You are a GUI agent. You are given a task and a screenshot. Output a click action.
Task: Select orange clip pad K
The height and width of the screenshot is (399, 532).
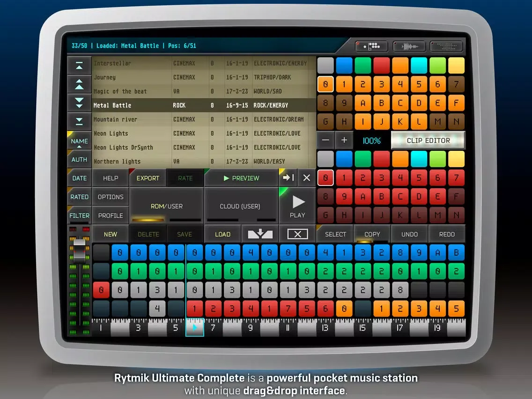tap(400, 121)
